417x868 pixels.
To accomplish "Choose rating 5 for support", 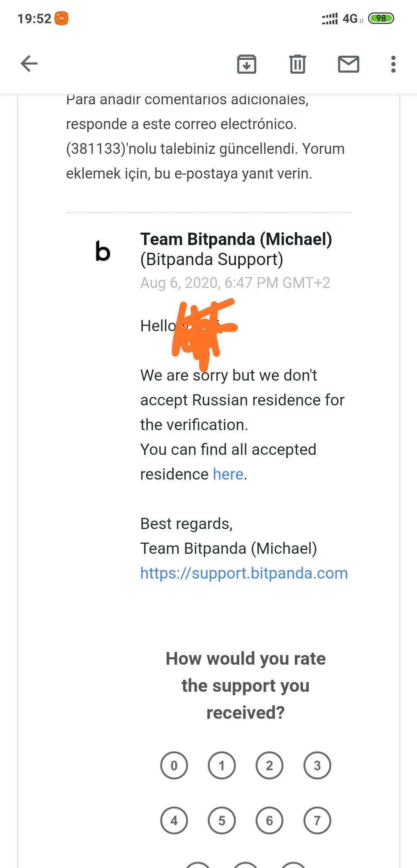I will [x=222, y=820].
